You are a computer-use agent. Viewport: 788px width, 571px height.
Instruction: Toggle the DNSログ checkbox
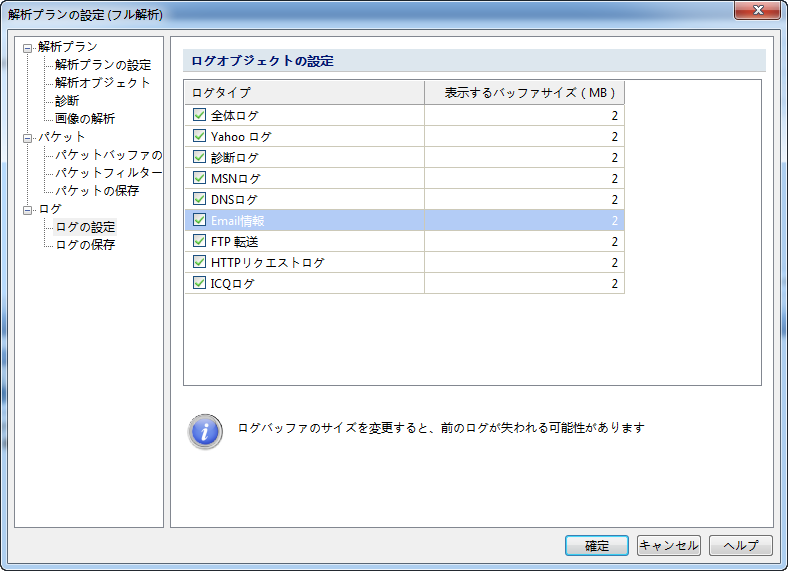click(199, 200)
